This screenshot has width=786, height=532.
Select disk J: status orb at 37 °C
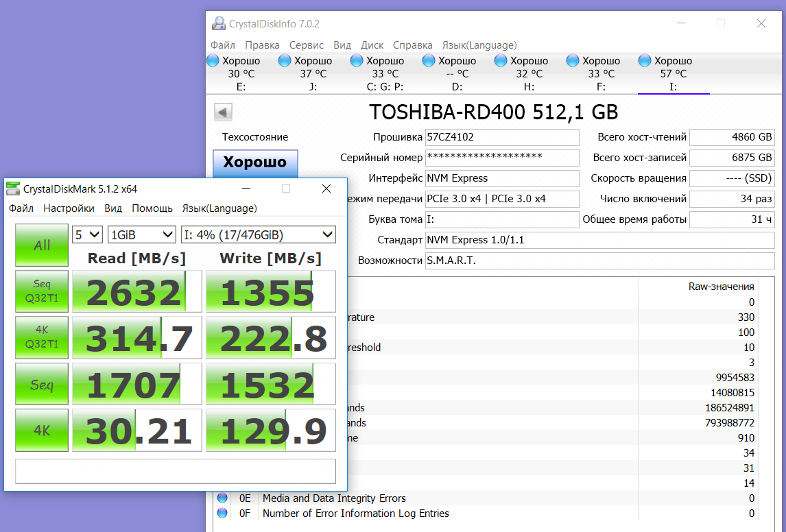pos(285,60)
